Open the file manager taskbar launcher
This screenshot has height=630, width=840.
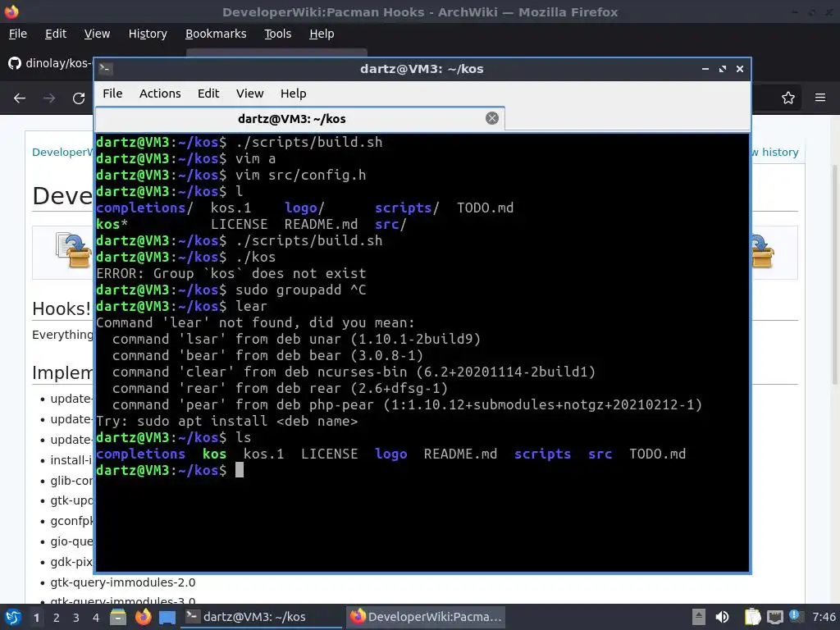tap(118, 617)
